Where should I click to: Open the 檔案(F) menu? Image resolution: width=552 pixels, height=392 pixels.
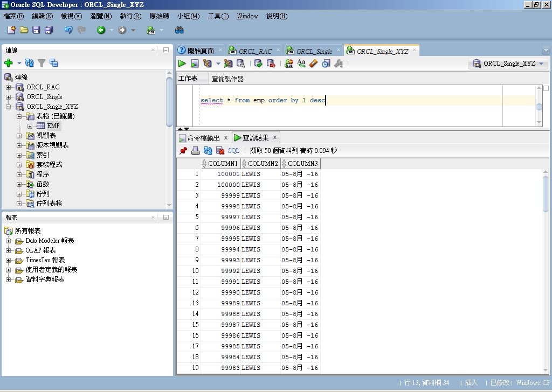[x=13, y=16]
